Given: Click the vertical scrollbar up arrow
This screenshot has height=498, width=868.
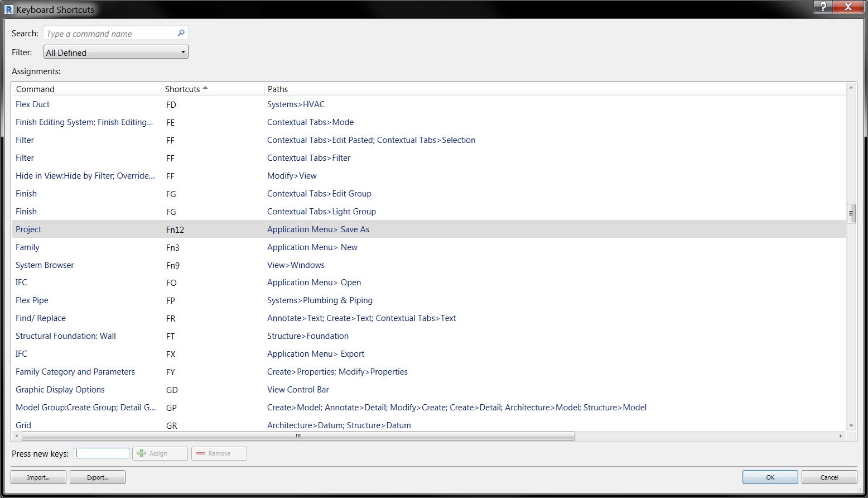Looking at the screenshot, I should (852, 87).
